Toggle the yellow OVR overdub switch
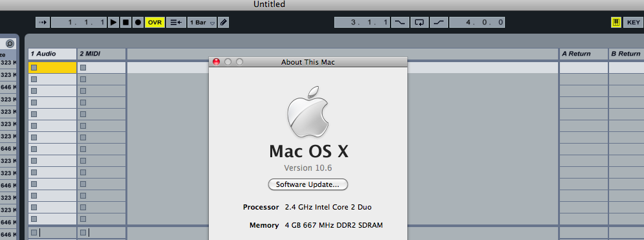This screenshot has height=240, width=644. pyautogui.click(x=155, y=22)
